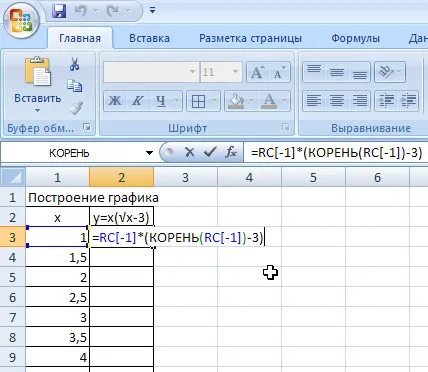Copy selection with the copy icon
428x372 pixels.
tap(75, 86)
